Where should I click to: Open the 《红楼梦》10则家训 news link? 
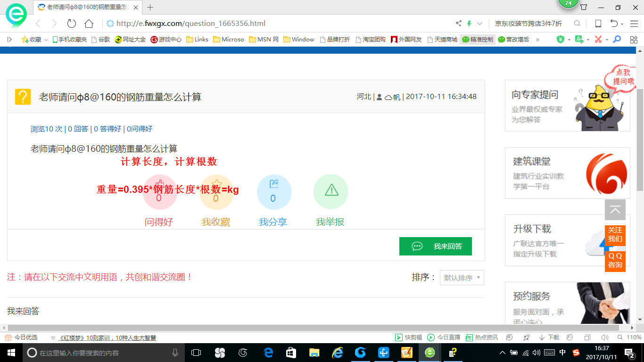point(107,337)
